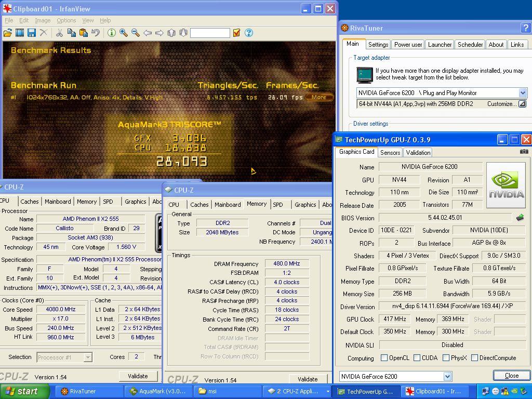Click the Cut scissors icon in IrfanView
Viewport: 532px width, 399px height.
point(59,33)
